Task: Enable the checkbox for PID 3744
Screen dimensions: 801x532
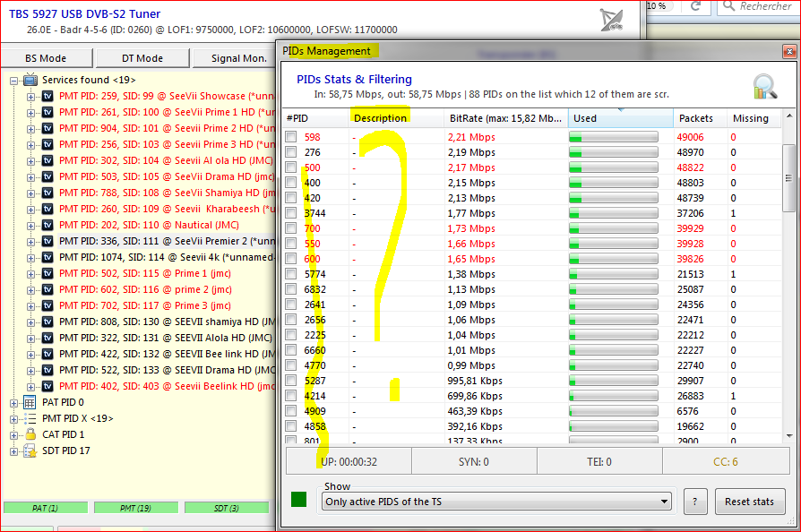Action: click(291, 213)
